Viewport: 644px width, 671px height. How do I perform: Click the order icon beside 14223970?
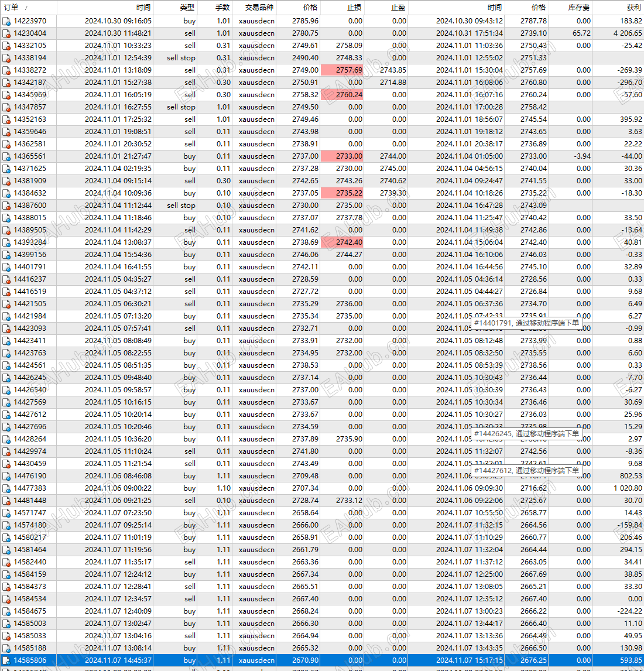[6, 21]
